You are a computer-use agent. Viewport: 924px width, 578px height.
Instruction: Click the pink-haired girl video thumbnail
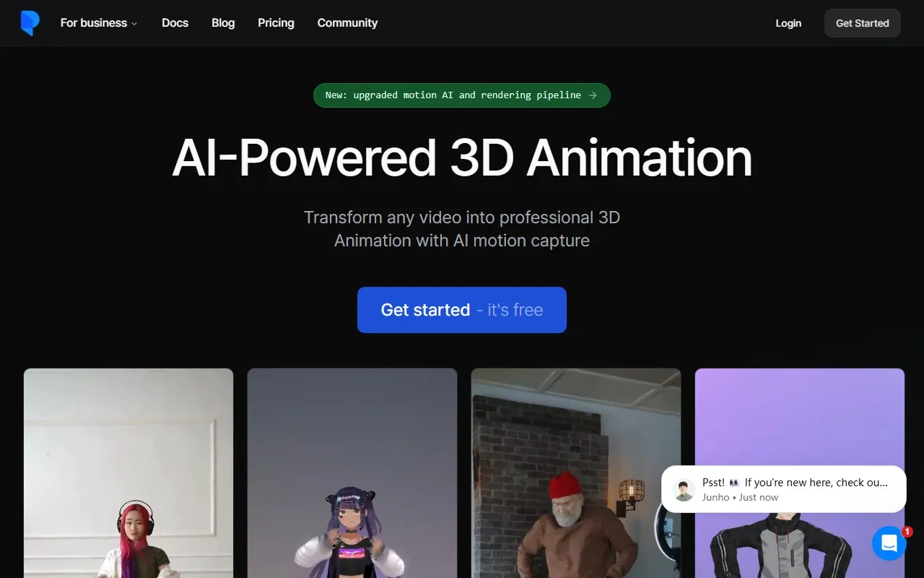pyautogui.click(x=128, y=473)
